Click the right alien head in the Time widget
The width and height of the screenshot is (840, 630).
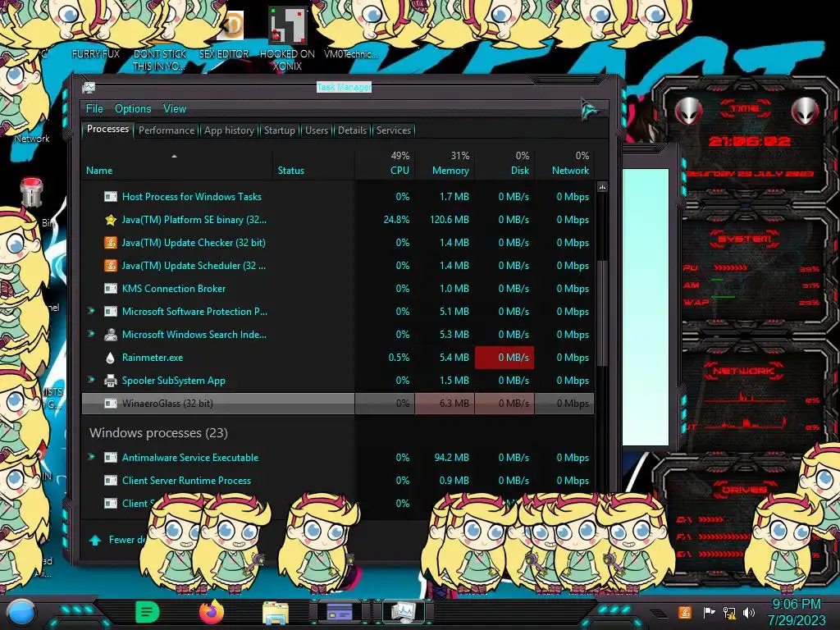[x=806, y=112]
